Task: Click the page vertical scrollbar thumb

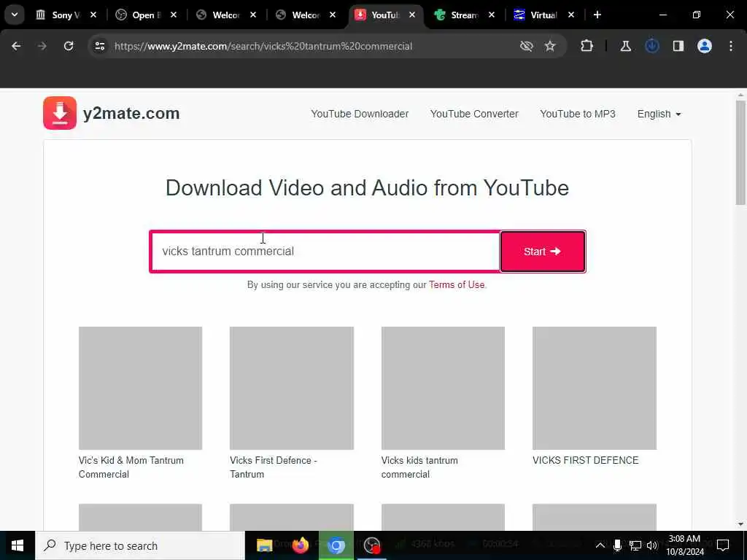Action: point(740,152)
